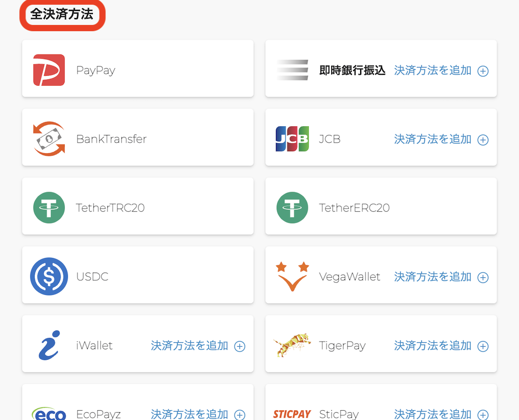Add payment method link for 即時銀行振込

(433, 70)
